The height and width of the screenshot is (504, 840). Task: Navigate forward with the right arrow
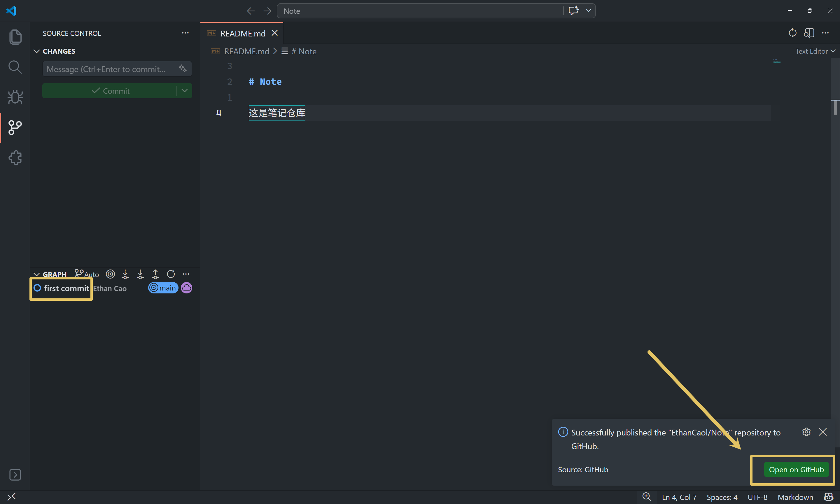tap(267, 11)
